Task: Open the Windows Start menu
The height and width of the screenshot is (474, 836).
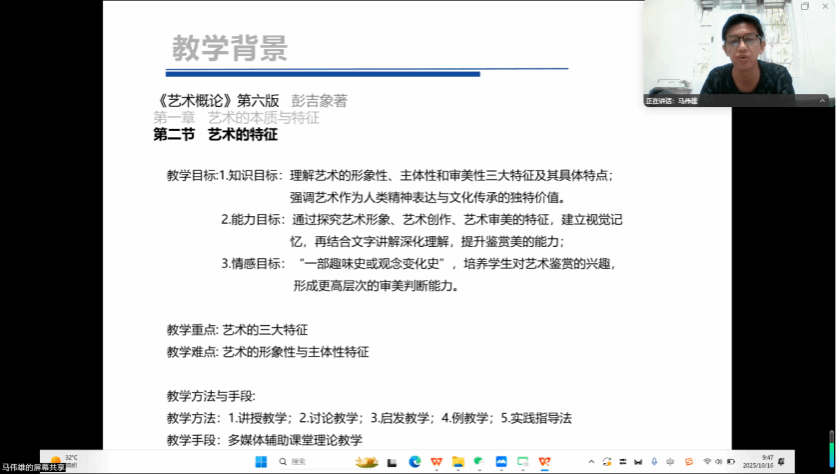Action: 262,461
